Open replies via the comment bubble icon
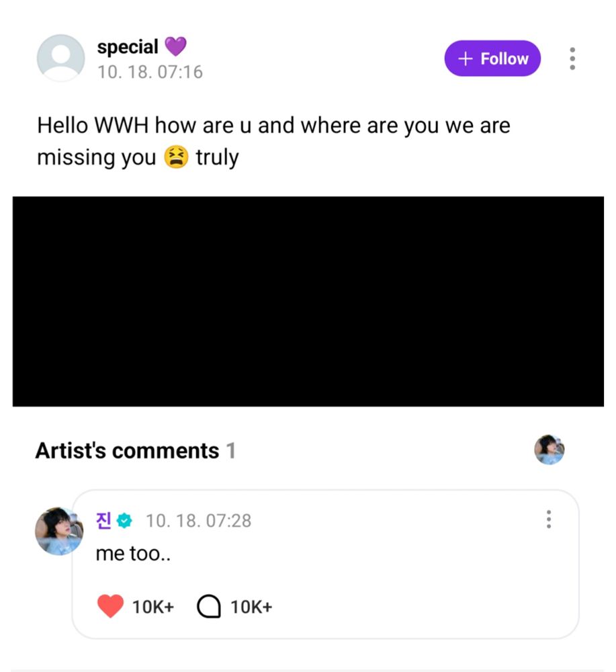616x672 pixels. pyautogui.click(x=209, y=607)
